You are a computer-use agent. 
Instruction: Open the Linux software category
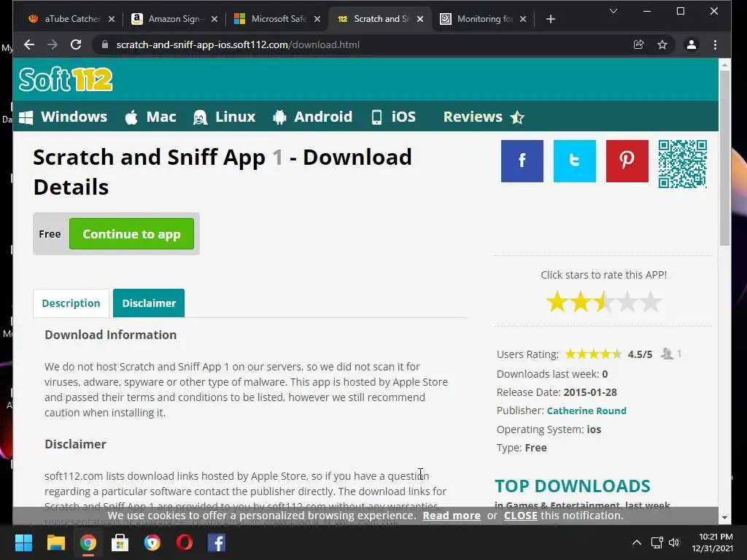(x=225, y=117)
